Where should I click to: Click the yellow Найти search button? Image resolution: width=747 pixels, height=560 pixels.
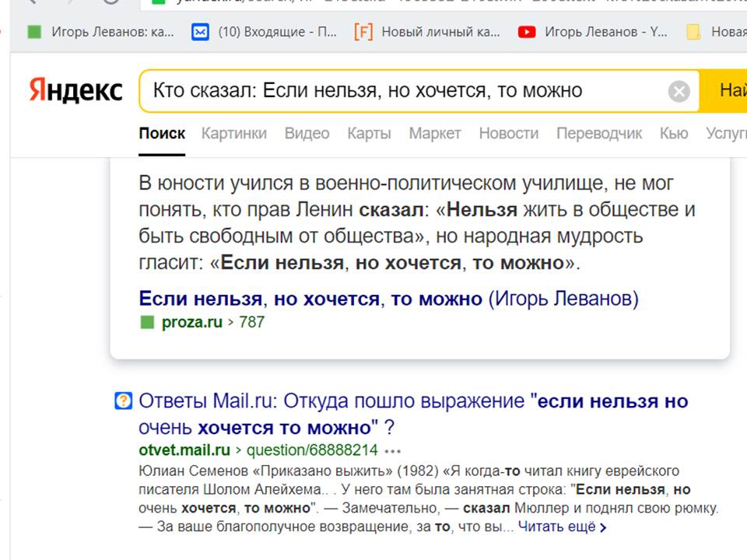point(724,90)
